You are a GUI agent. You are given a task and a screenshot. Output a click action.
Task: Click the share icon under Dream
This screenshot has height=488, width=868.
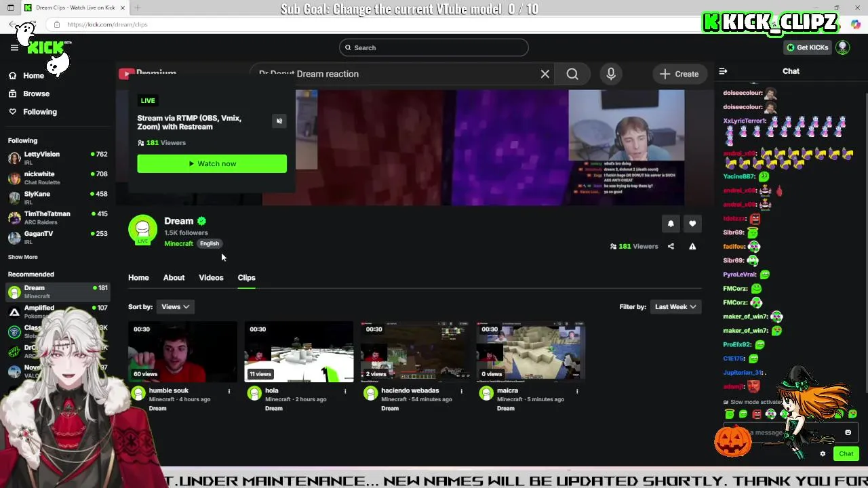coord(671,247)
